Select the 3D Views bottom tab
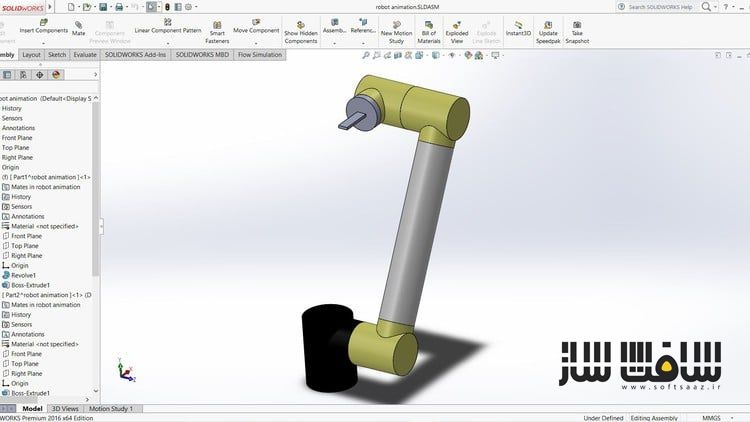 (65, 409)
